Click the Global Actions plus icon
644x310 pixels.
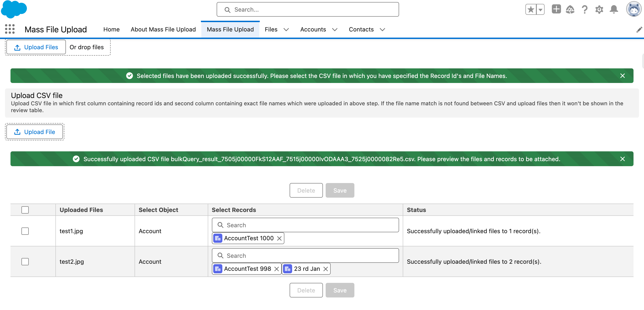coord(556,10)
